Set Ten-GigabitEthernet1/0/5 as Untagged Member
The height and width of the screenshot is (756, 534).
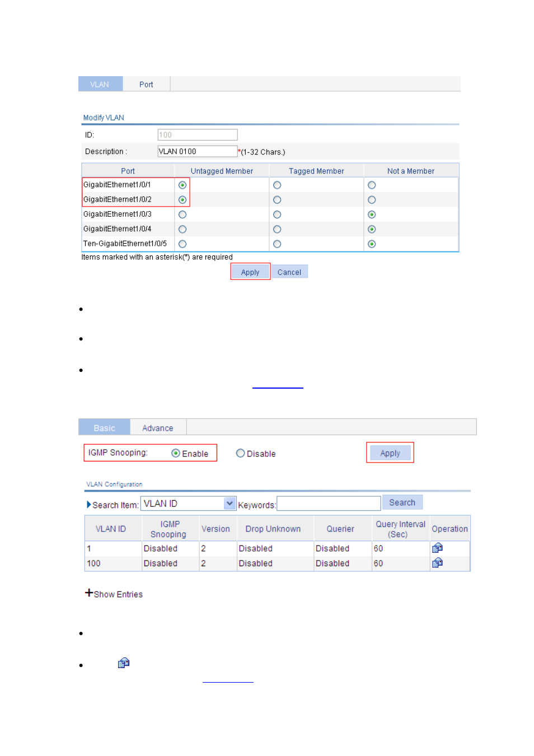tap(182, 244)
